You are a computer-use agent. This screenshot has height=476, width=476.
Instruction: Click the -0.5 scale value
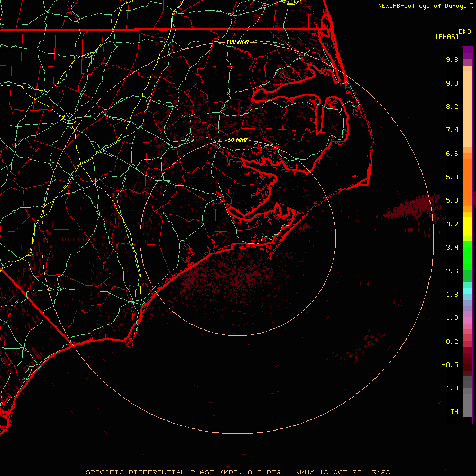coord(450,365)
